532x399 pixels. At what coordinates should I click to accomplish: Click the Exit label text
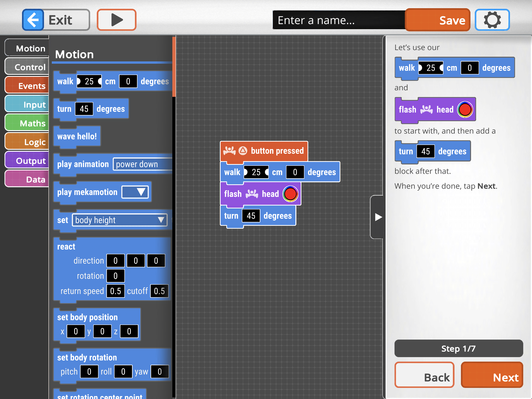tap(60, 20)
